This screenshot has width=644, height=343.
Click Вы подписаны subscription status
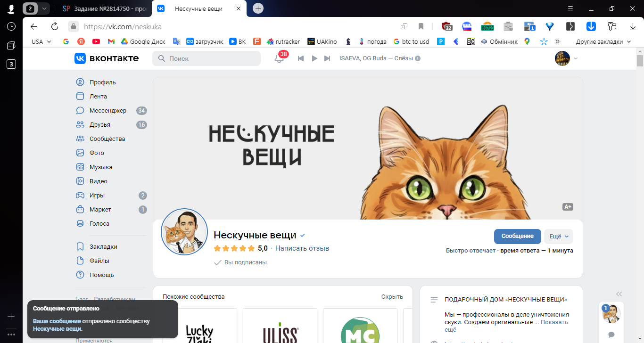pyautogui.click(x=240, y=262)
